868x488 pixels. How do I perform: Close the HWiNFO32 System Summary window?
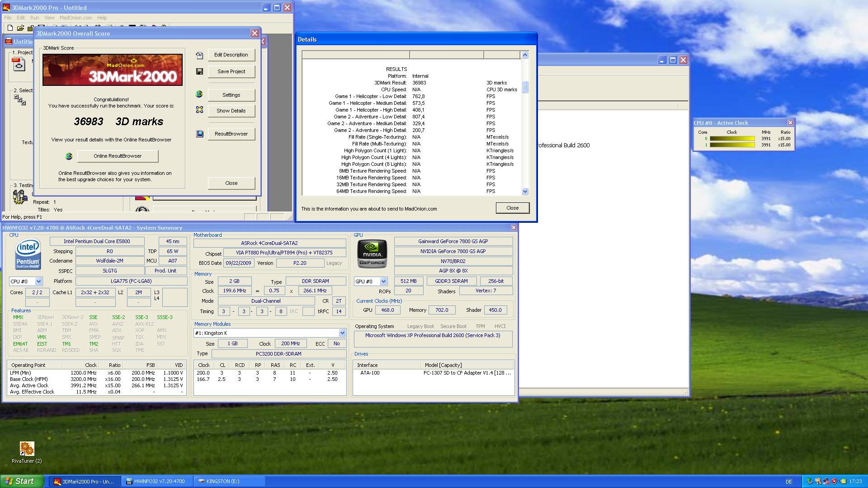pyautogui.click(x=514, y=228)
